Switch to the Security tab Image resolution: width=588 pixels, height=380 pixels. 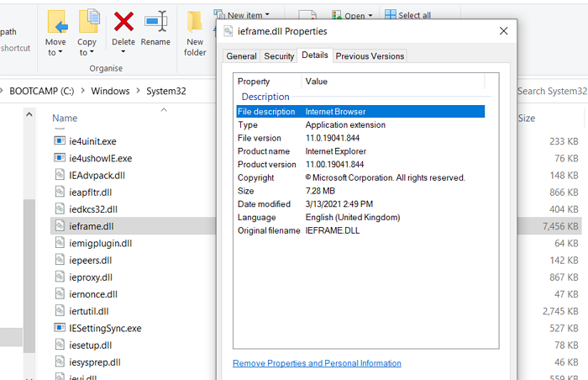279,56
